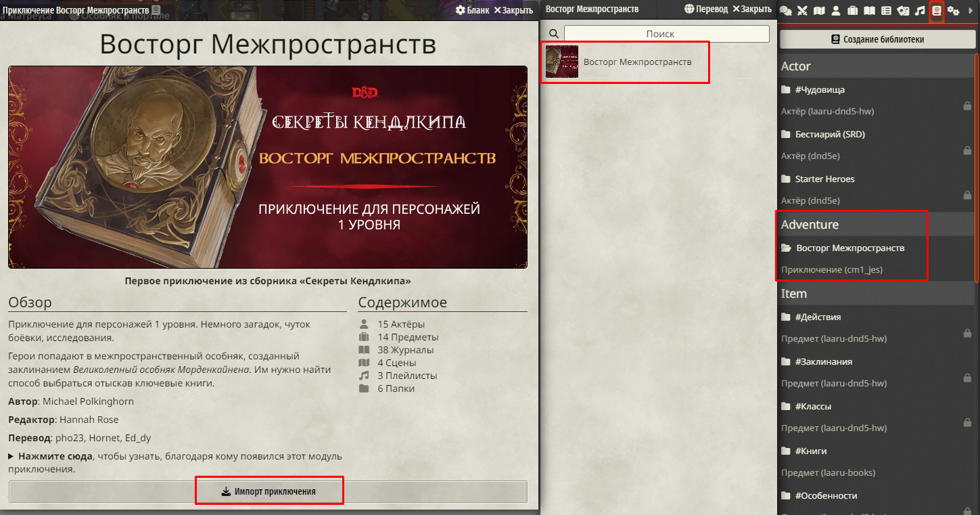The width and height of the screenshot is (980, 515).
Task: Click the Actor section header
Action: pyautogui.click(x=877, y=66)
